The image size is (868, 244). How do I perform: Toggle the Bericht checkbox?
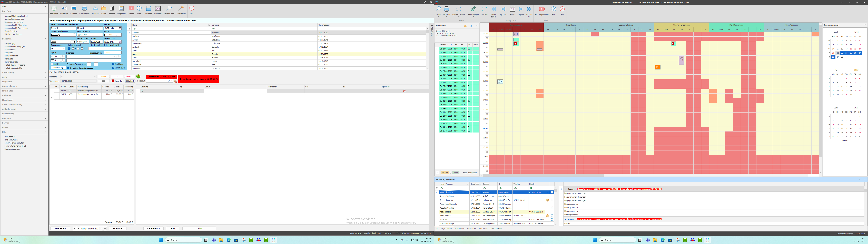click(x=52, y=64)
